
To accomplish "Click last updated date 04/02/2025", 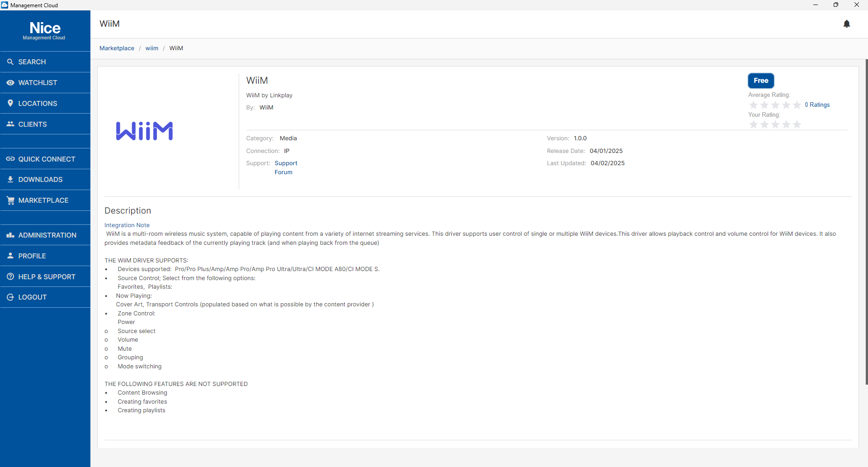I will 608,163.
